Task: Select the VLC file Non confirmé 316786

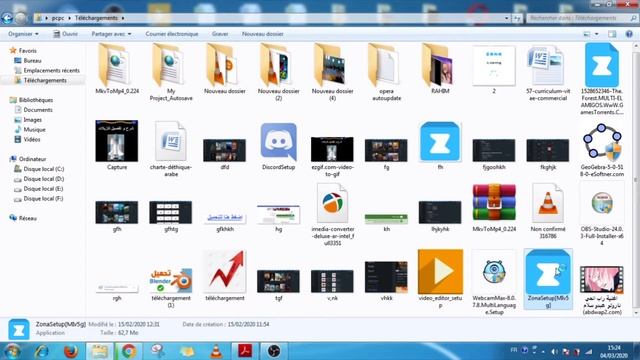Action: point(548,203)
